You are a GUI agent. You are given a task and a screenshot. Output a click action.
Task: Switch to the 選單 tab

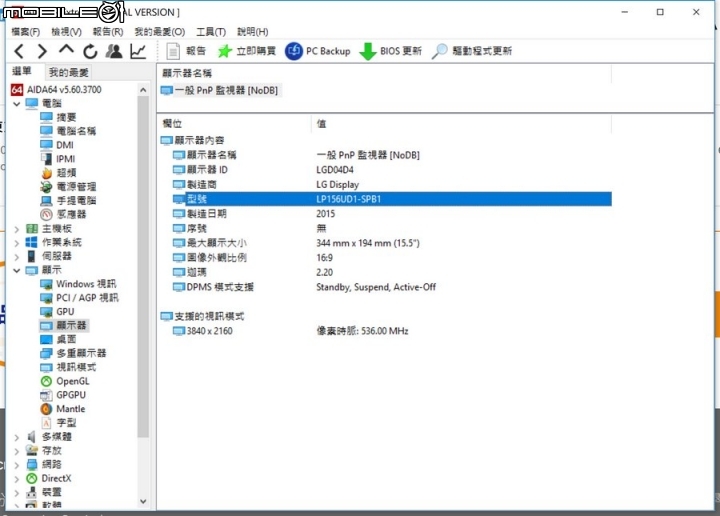pyautogui.click(x=22, y=71)
